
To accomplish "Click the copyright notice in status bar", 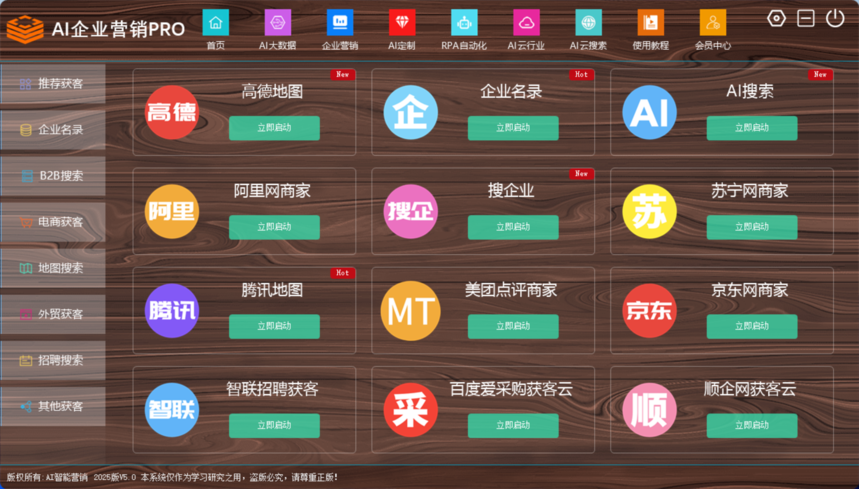I will [x=172, y=478].
